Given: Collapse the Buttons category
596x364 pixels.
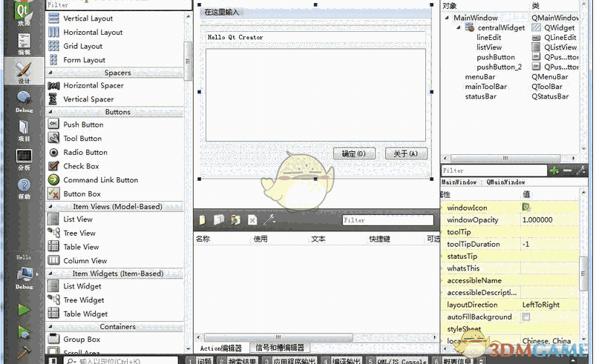Looking at the screenshot, I should [50, 112].
